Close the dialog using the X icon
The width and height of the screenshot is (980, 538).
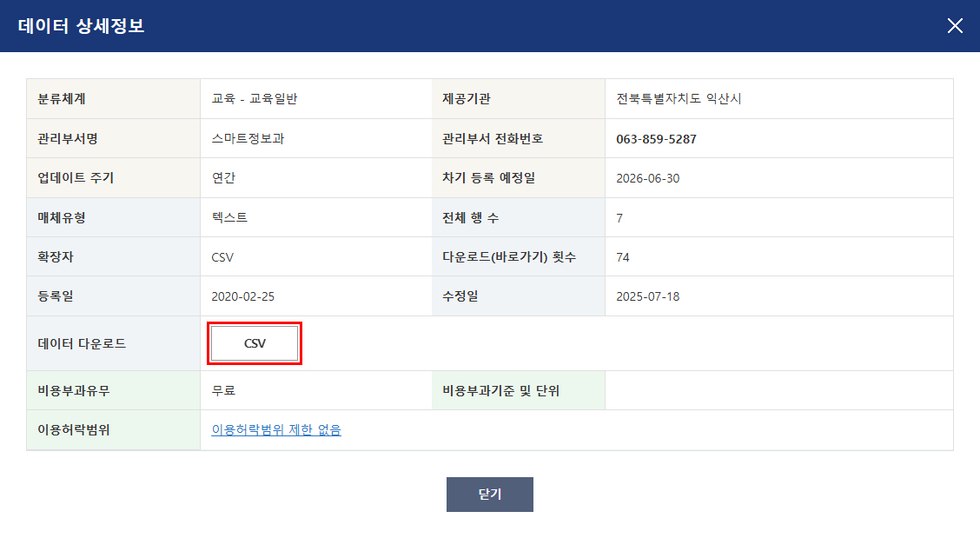tap(955, 26)
